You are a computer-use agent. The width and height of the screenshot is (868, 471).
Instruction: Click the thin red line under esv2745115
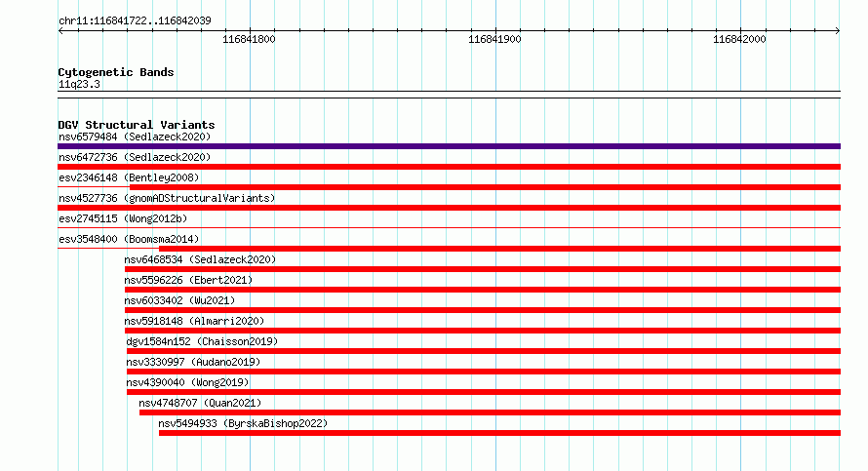449,227
